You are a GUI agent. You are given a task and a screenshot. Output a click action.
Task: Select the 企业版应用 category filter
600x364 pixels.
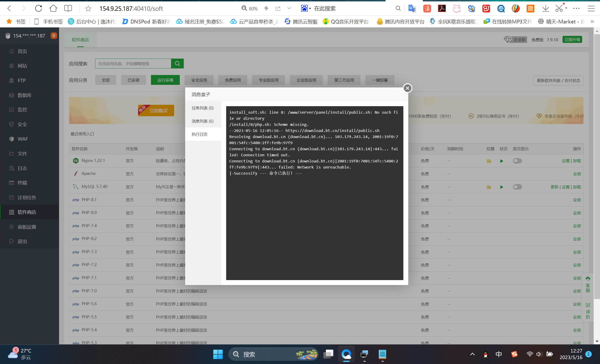point(306,80)
